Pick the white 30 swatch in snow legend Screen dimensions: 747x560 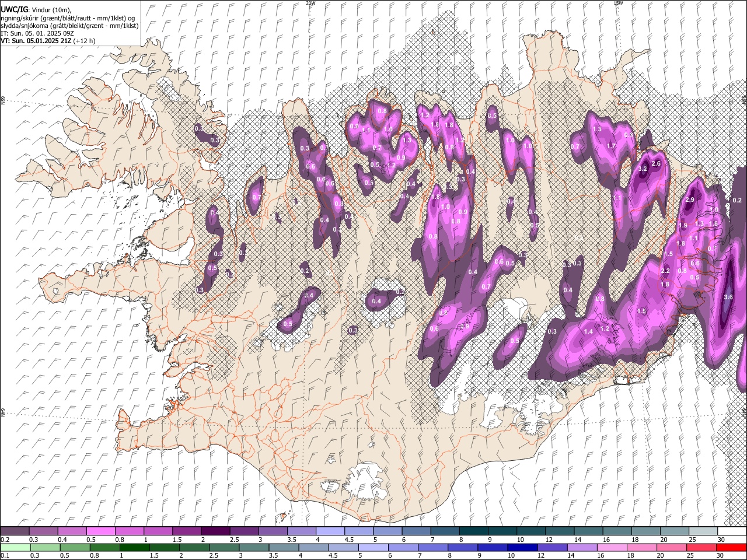point(731,531)
